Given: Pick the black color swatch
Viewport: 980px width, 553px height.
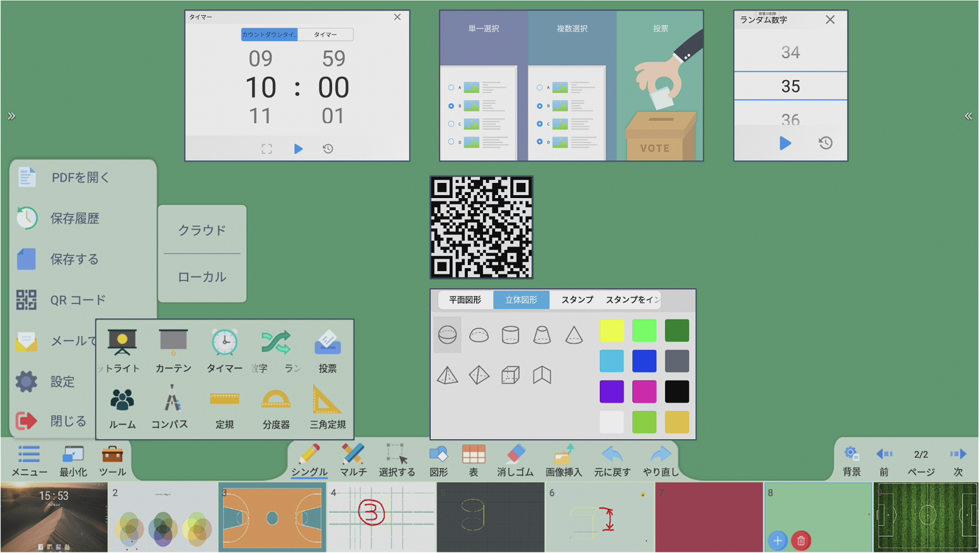Looking at the screenshot, I should pyautogui.click(x=677, y=392).
